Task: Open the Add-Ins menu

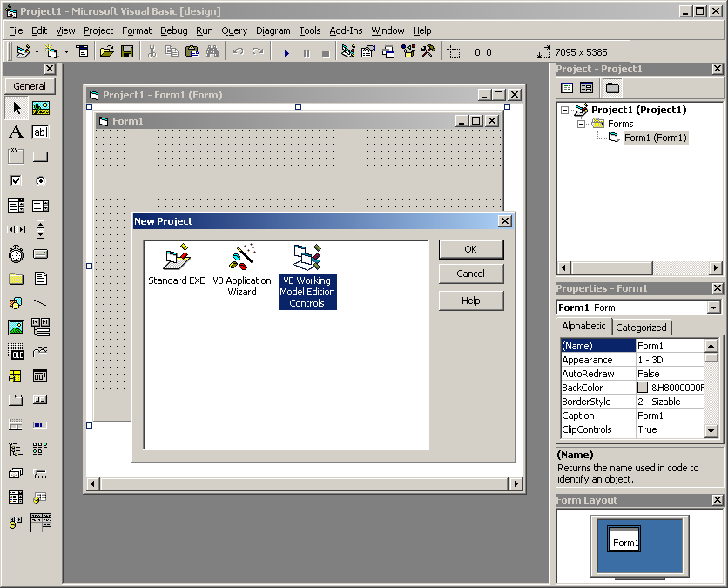Action: (346, 30)
